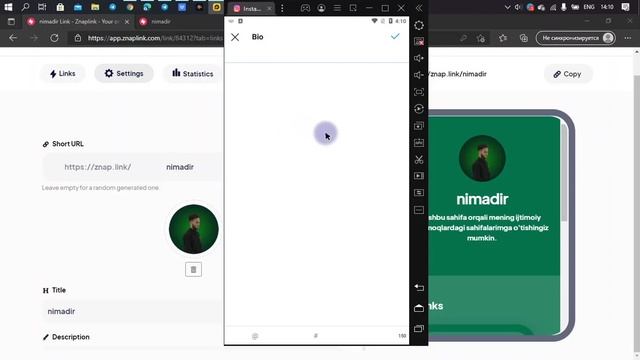Reload the browser page

tap(54, 38)
